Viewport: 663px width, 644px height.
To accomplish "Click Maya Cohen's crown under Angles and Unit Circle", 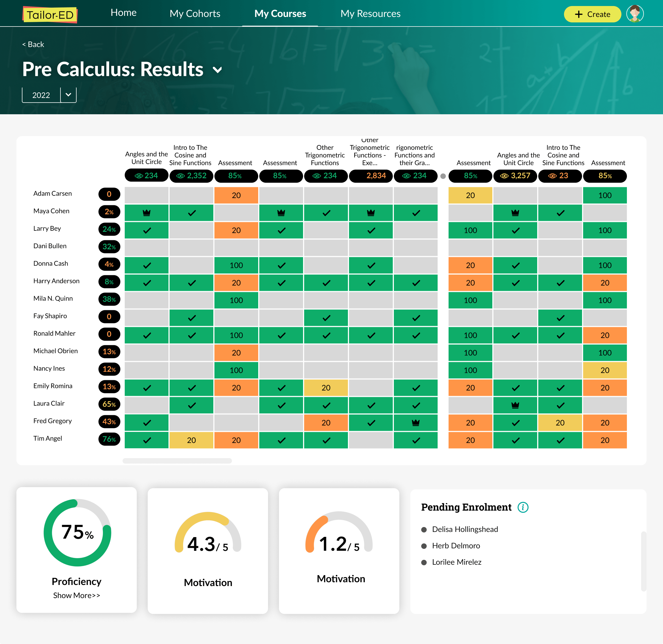I will (146, 213).
